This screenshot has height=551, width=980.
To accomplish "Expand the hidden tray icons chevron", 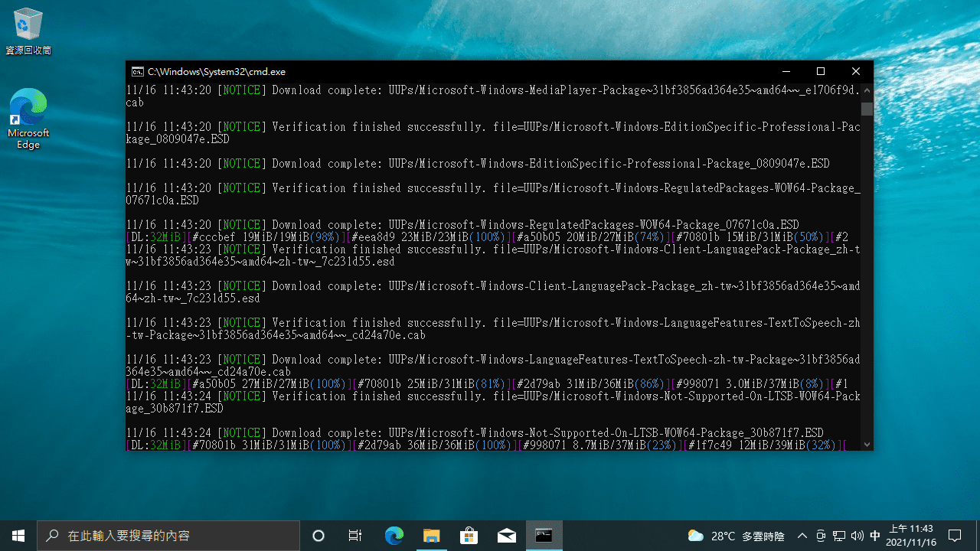I will point(802,536).
